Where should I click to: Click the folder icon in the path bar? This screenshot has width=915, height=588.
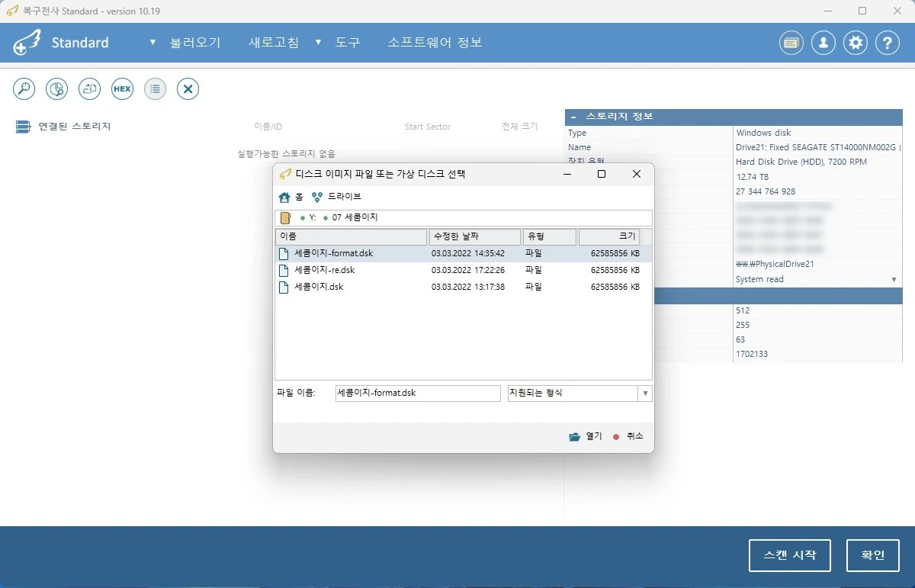[285, 217]
